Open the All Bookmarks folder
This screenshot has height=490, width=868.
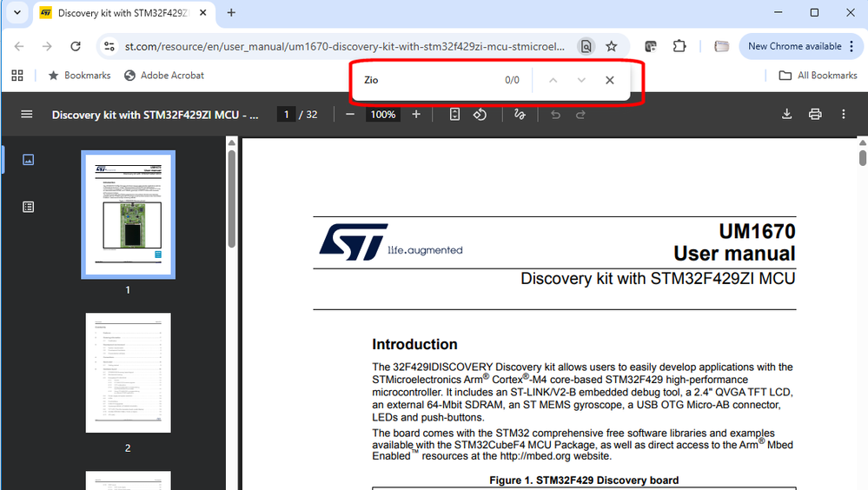pos(818,76)
